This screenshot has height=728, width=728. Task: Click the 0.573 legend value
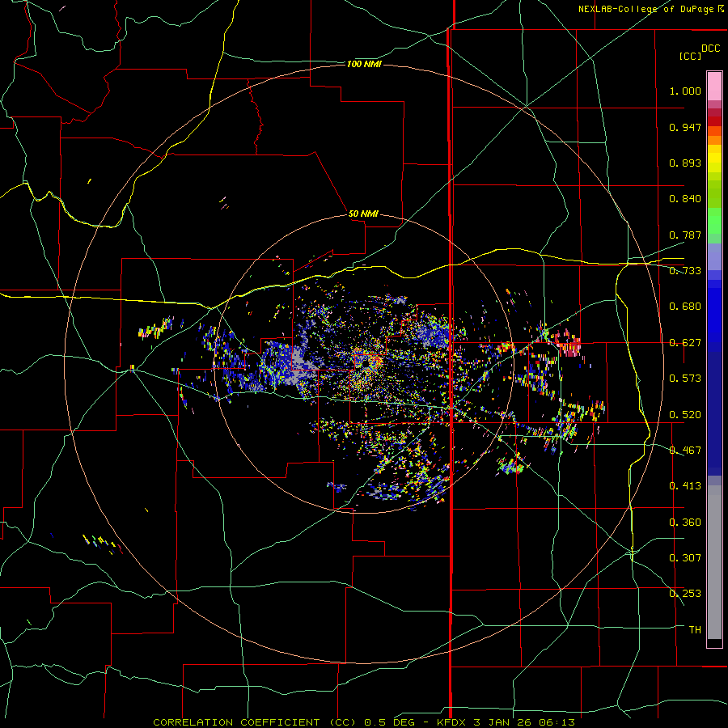point(685,379)
